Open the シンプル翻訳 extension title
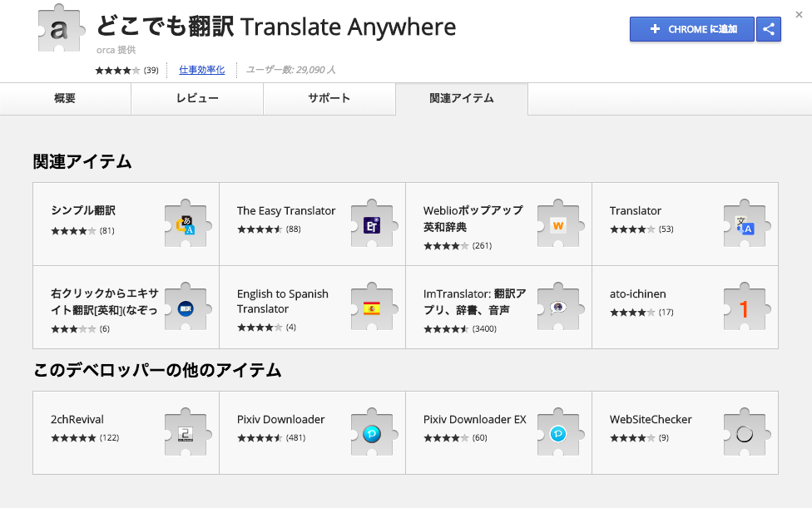Image resolution: width=812 pixels, height=508 pixels. click(x=83, y=210)
